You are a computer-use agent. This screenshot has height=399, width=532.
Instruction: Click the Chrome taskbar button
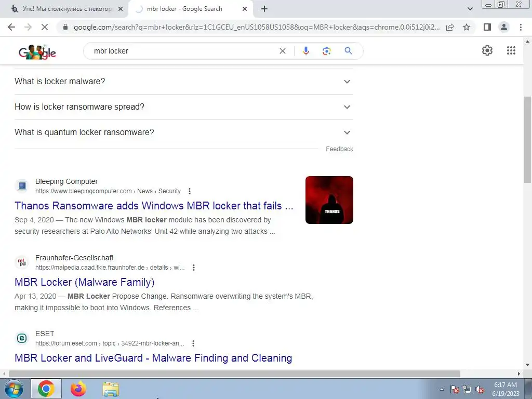point(46,389)
